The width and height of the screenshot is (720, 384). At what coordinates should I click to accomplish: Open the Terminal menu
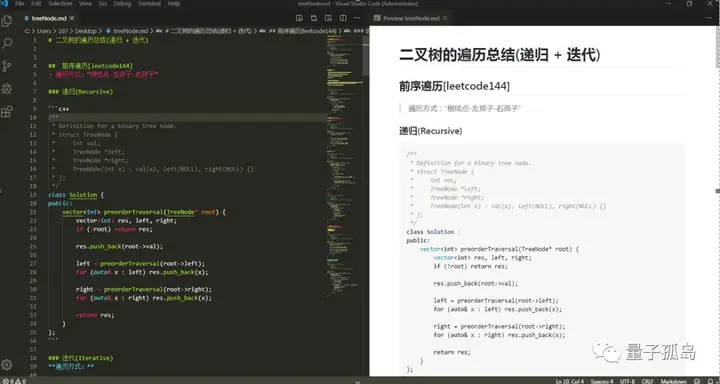pyautogui.click(x=149, y=4)
